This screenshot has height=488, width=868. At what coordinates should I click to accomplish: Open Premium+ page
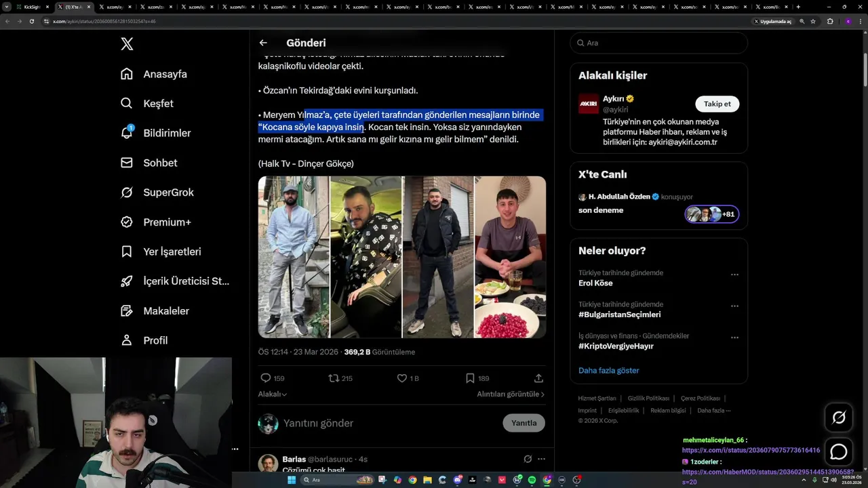(x=156, y=222)
